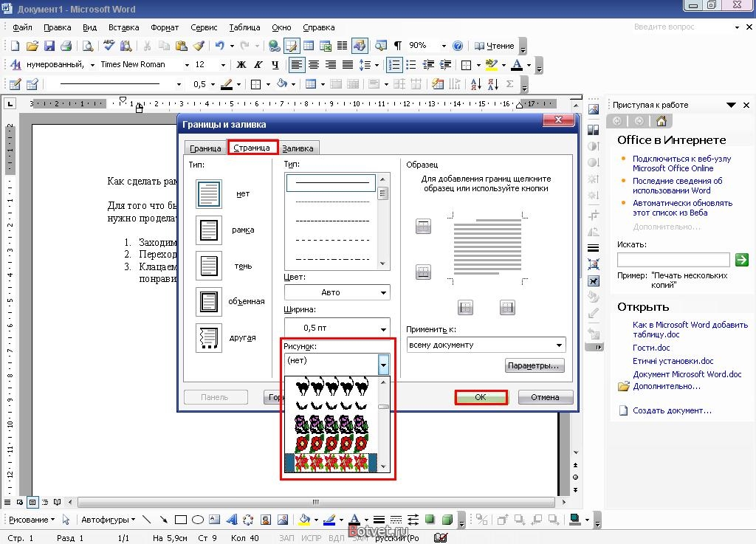Select the 'объемная' border type option
This screenshot has height=544, width=756.
coord(209,302)
